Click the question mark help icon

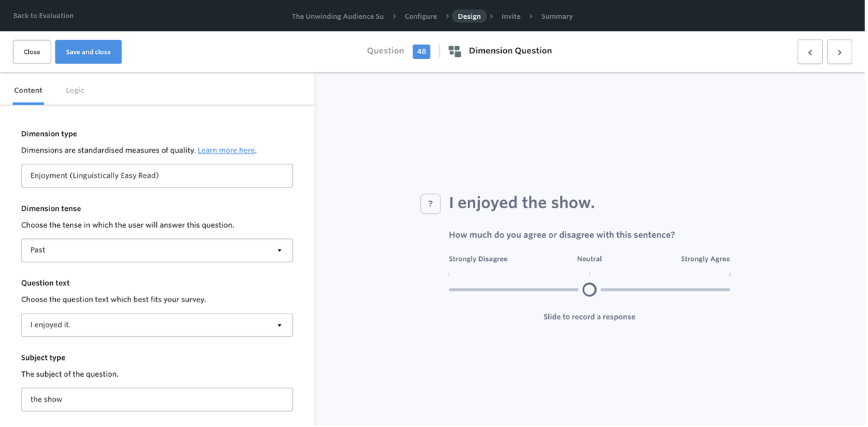[430, 204]
